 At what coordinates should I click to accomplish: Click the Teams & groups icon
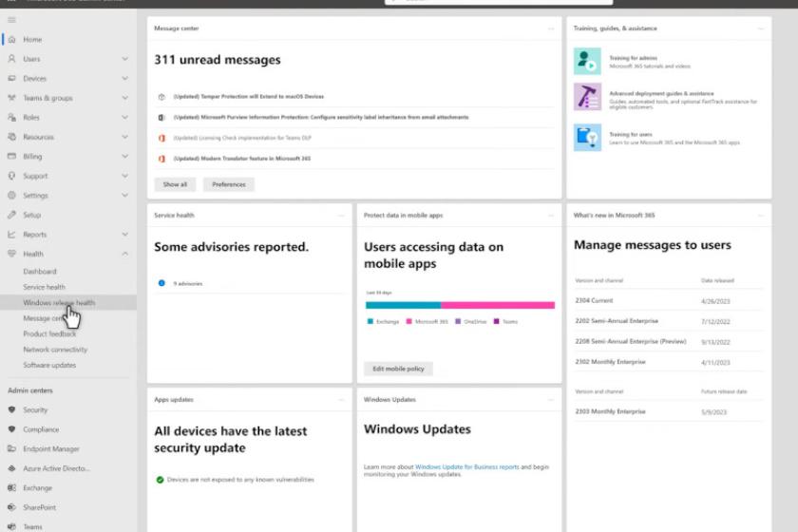(x=11, y=97)
